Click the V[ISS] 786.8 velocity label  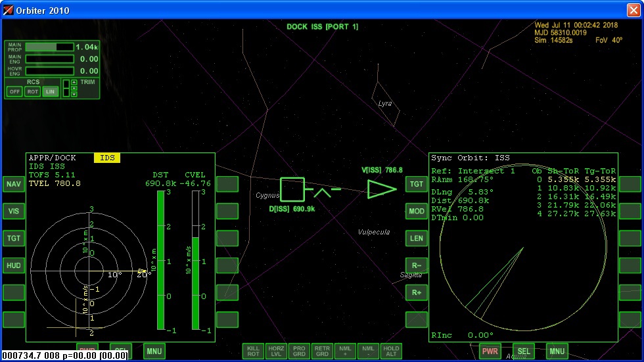(382, 170)
